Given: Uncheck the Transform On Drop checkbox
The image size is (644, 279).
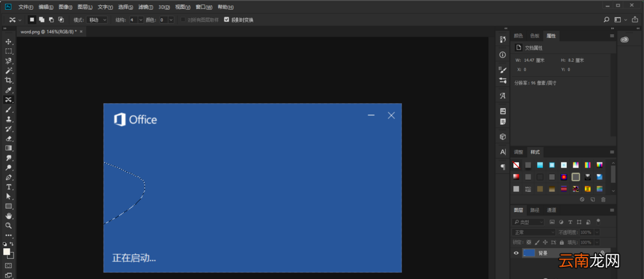Looking at the screenshot, I should (x=226, y=20).
